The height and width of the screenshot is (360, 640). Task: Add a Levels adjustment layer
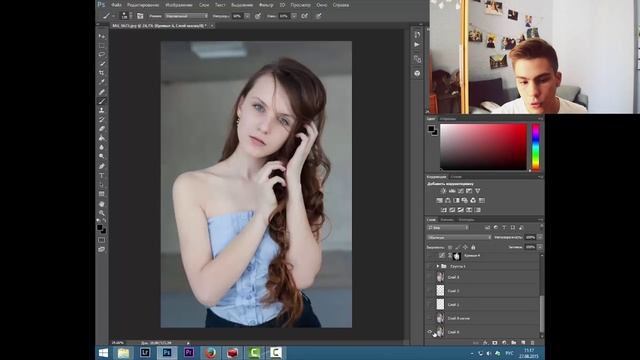click(452, 191)
